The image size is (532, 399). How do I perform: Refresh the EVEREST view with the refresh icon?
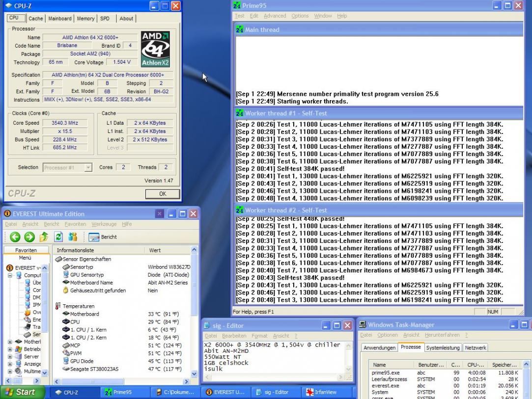[58, 237]
